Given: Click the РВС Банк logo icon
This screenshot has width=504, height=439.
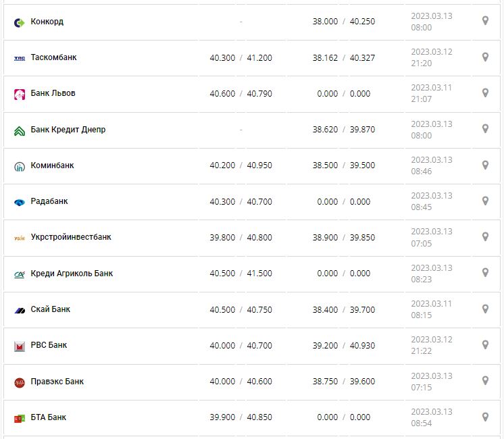Looking at the screenshot, I should pyautogui.click(x=20, y=346).
